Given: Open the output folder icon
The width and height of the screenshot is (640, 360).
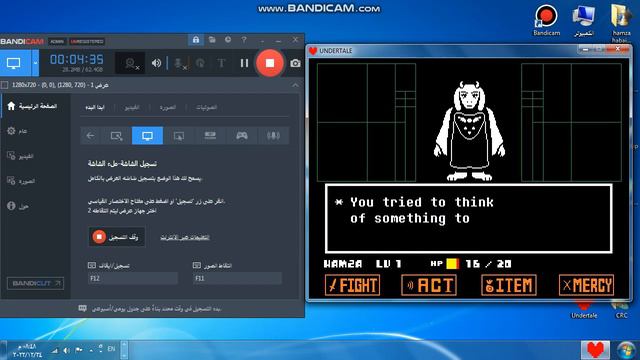Looking at the screenshot, I should tap(212, 40).
